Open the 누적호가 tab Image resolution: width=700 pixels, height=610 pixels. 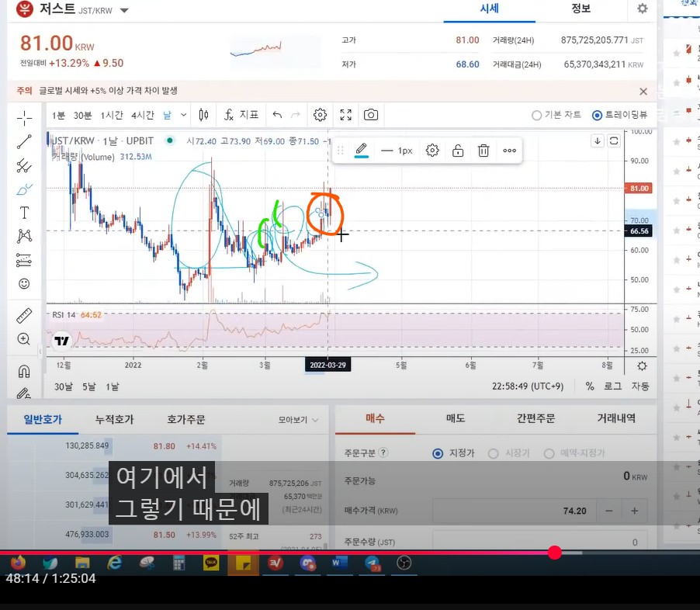[114, 419]
